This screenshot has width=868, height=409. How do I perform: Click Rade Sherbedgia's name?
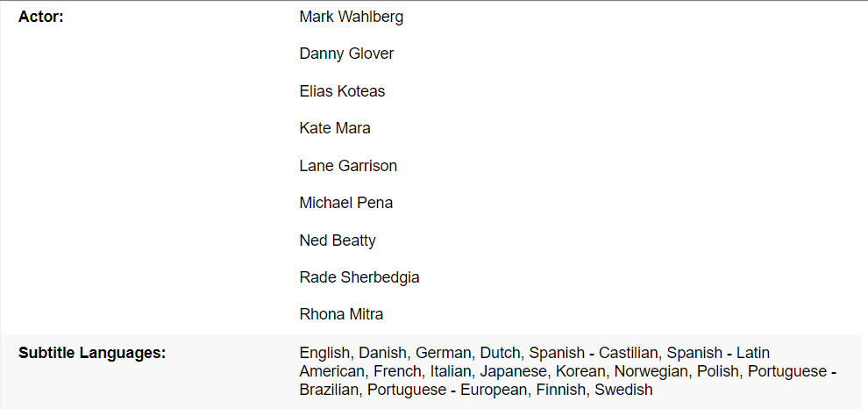(x=359, y=277)
